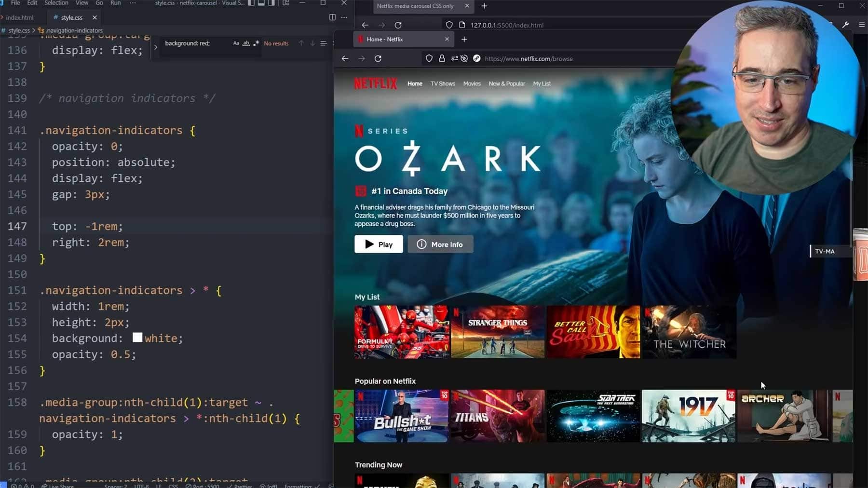Toggle Use Regular Expression in find widget
Image resolution: width=868 pixels, height=488 pixels.
coord(256,43)
